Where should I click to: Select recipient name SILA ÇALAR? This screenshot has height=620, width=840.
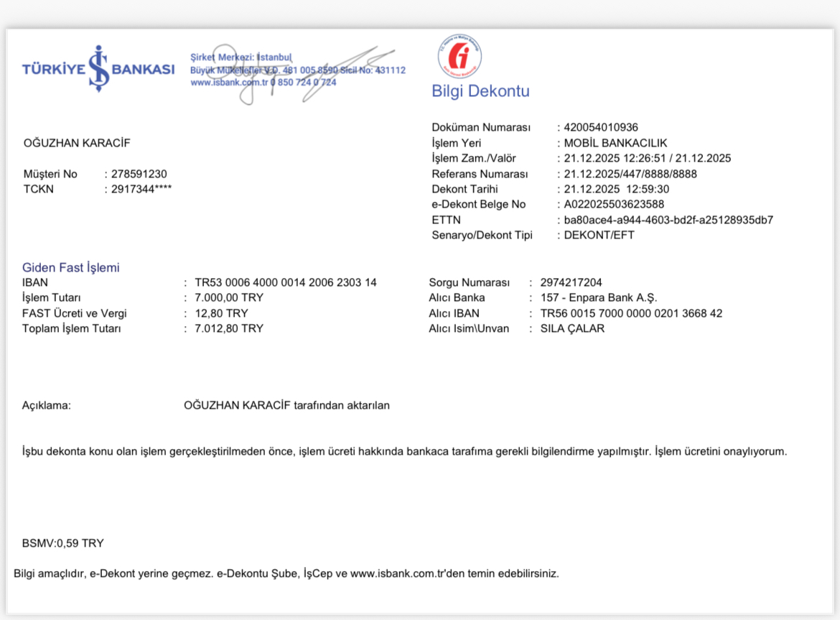[572, 328]
